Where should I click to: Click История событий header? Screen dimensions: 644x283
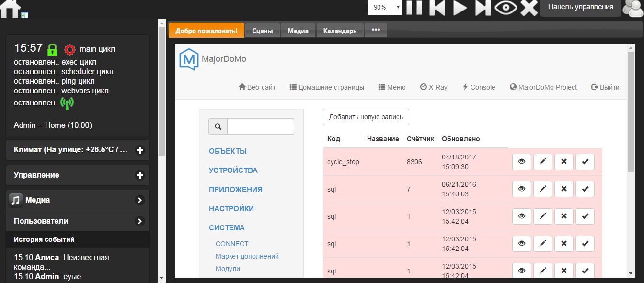coord(44,239)
